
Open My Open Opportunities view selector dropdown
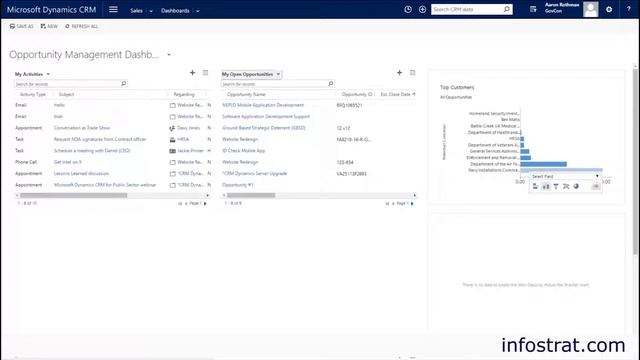[x=278, y=74]
